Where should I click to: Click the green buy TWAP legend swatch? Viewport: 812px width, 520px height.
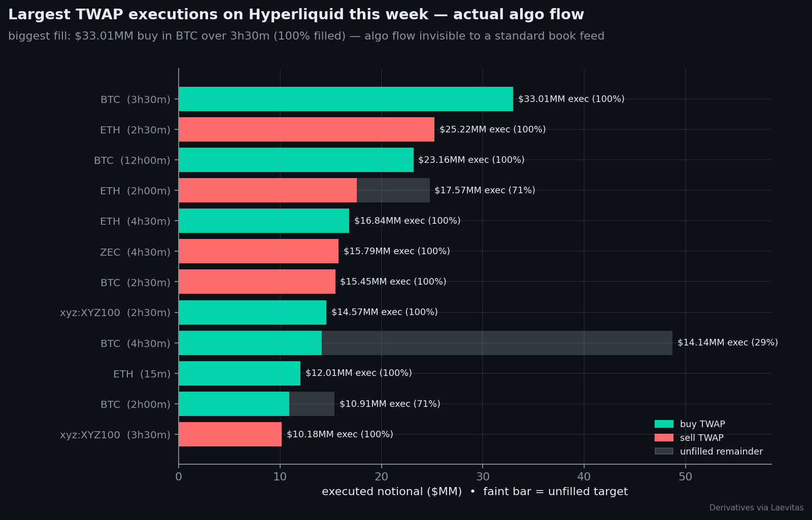664,424
